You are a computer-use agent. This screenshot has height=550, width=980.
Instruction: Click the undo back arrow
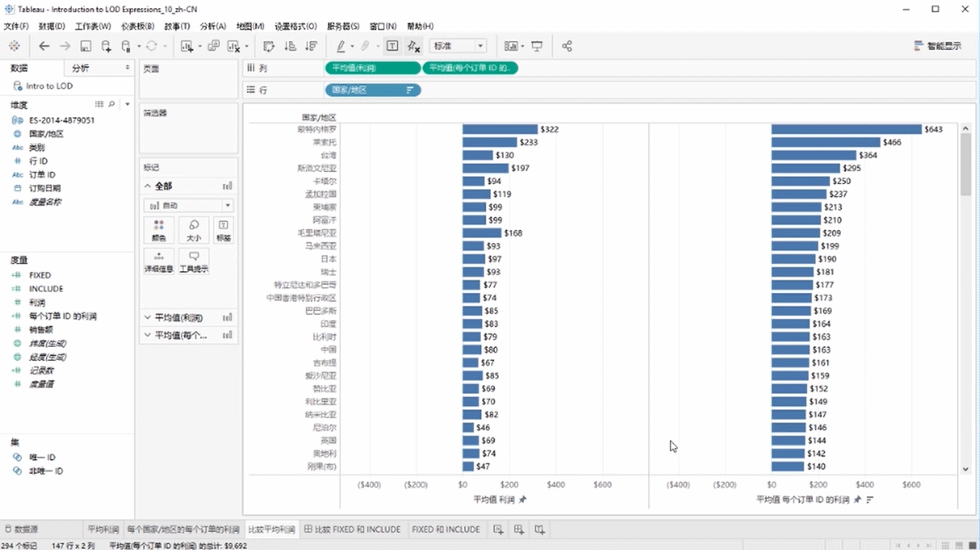click(x=43, y=47)
